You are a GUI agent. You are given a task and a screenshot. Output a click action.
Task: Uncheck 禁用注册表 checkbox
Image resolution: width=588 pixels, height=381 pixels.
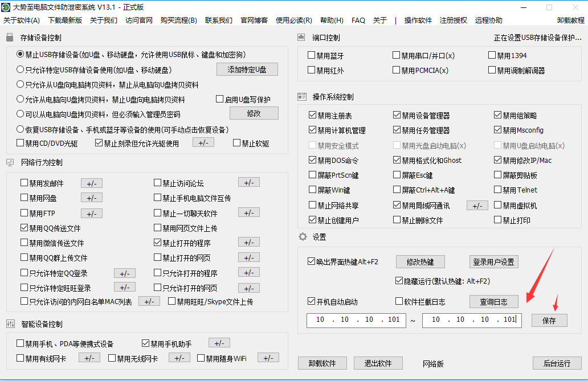(x=312, y=114)
